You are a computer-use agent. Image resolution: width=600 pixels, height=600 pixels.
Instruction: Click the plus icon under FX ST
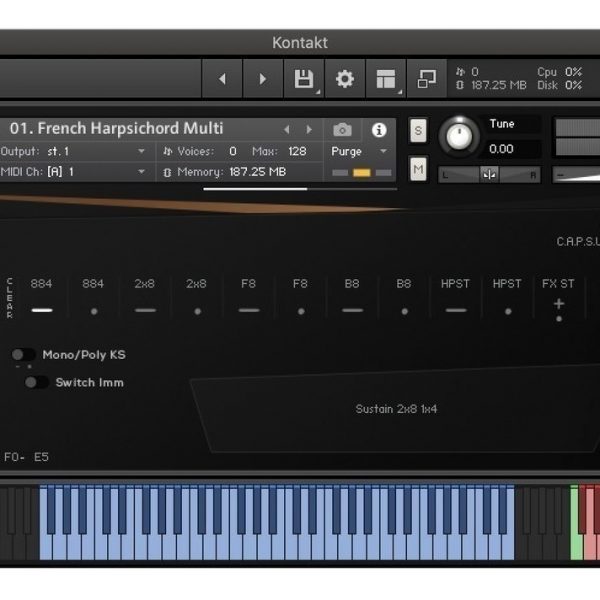click(x=559, y=304)
